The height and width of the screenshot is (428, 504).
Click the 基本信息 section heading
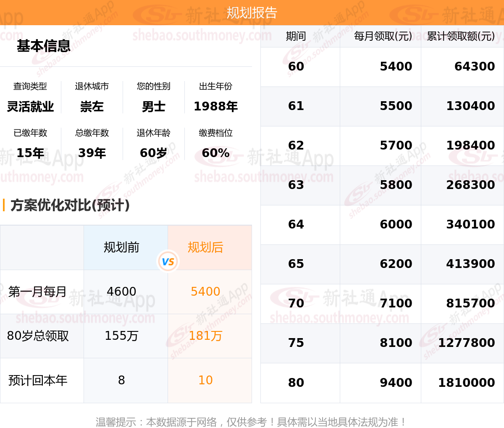point(44,46)
